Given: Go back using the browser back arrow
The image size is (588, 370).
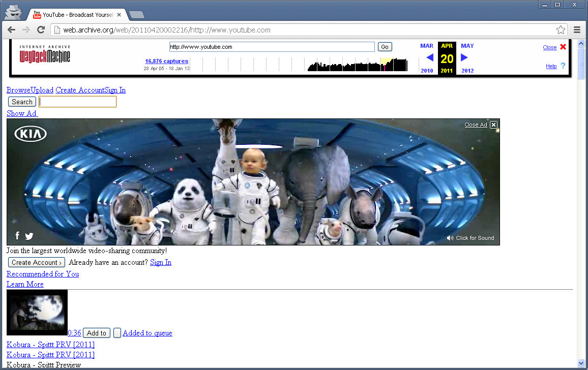Looking at the screenshot, I should (12, 29).
